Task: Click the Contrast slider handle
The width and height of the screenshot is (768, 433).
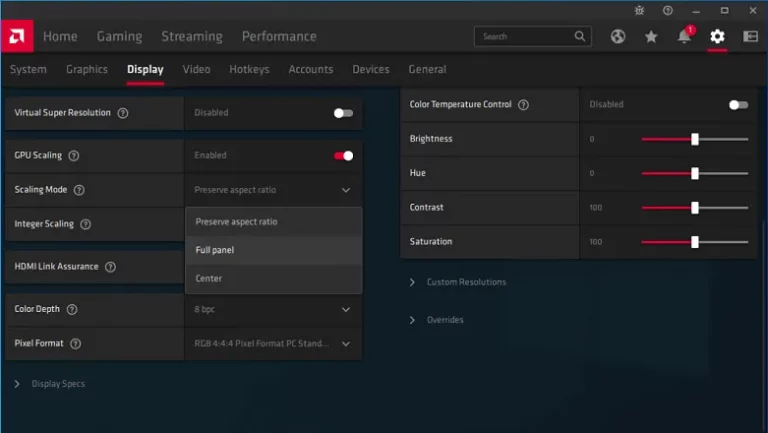Action: click(695, 208)
